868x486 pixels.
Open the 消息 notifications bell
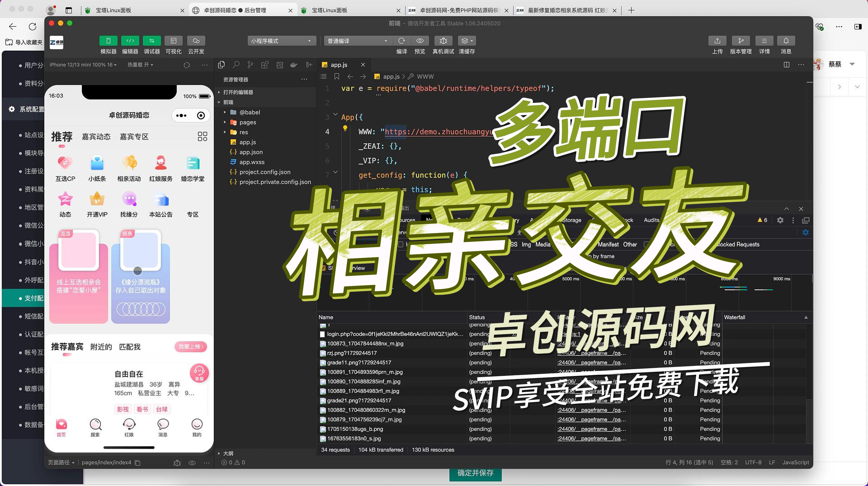(786, 41)
